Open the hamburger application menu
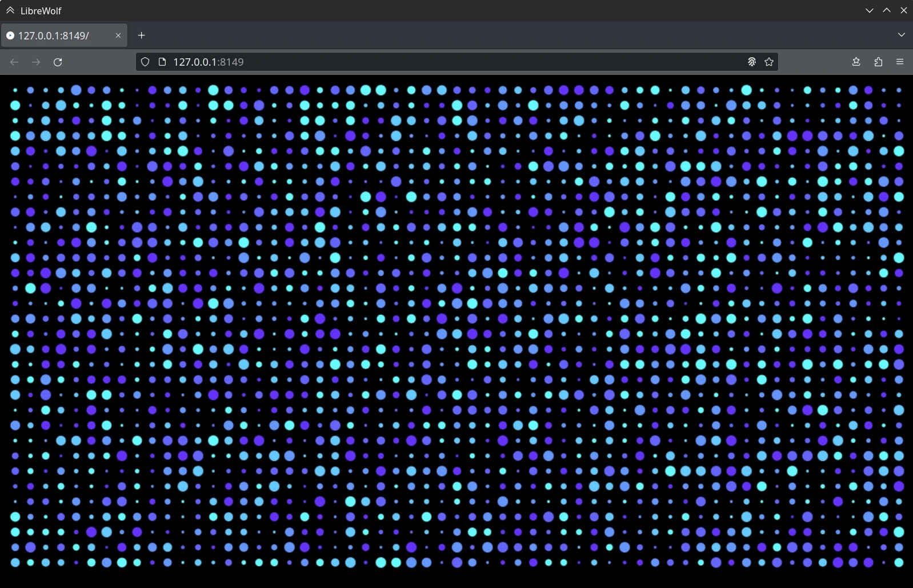This screenshot has width=913, height=588. point(900,62)
